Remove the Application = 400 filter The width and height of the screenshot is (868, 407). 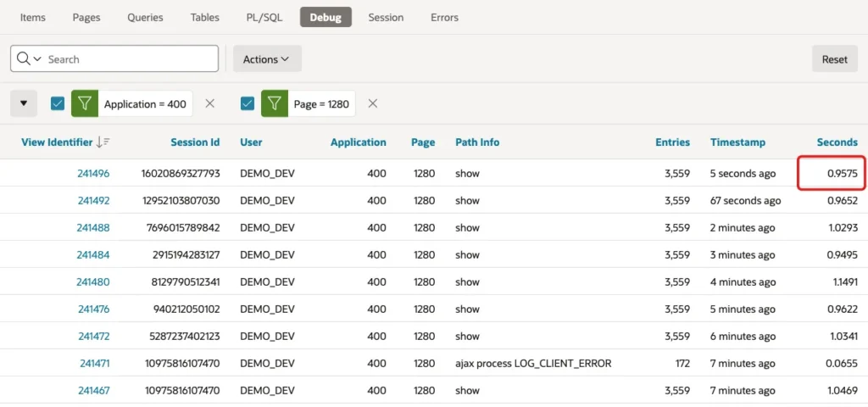[210, 103]
